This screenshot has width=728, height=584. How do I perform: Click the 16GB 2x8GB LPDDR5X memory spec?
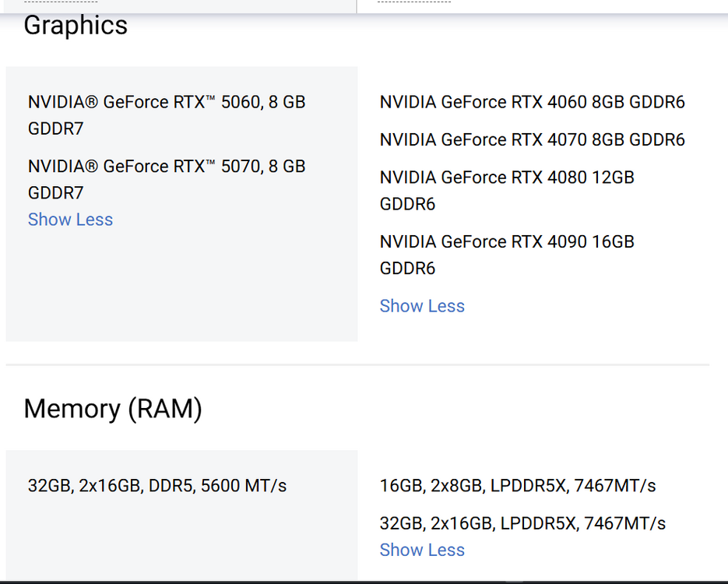[x=517, y=486]
